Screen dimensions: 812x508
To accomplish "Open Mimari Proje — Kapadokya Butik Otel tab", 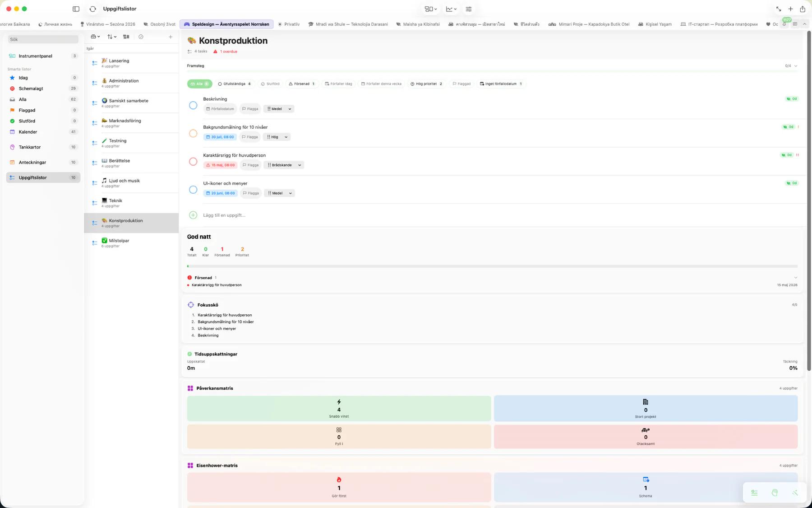I will [x=589, y=24].
